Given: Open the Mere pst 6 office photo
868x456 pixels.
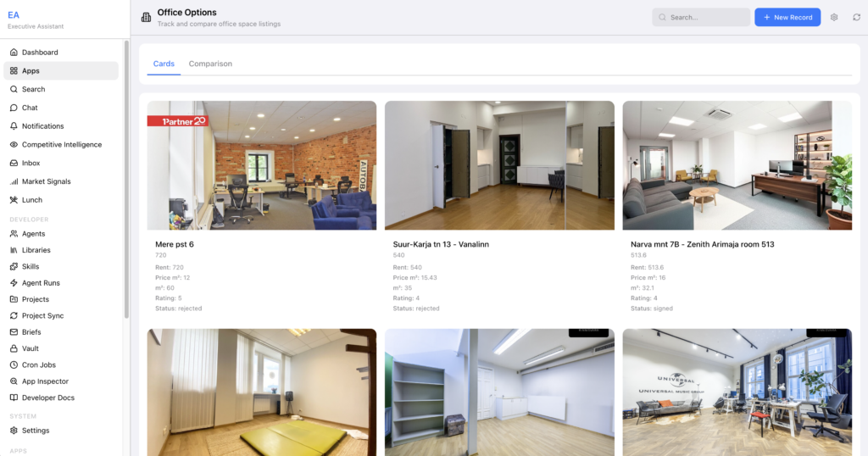Looking at the screenshot, I should [x=262, y=165].
